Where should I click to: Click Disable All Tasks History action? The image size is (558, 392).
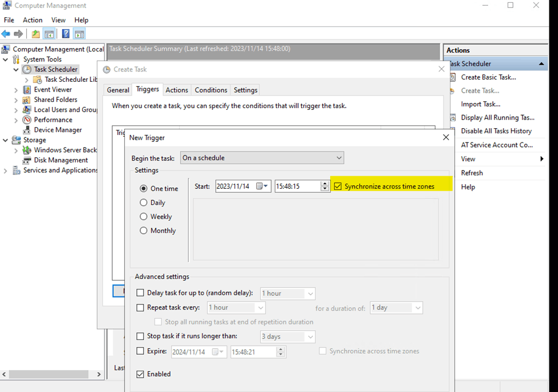tap(496, 131)
